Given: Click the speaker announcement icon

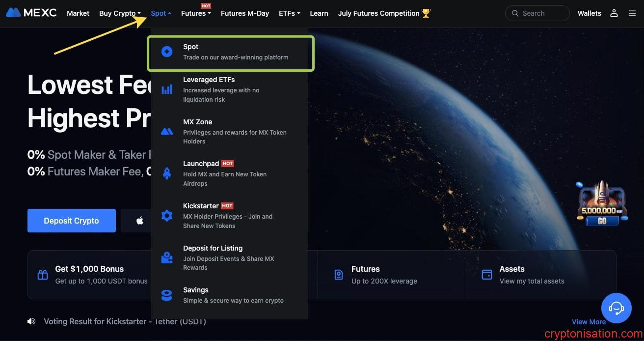Looking at the screenshot, I should pyautogui.click(x=32, y=321).
